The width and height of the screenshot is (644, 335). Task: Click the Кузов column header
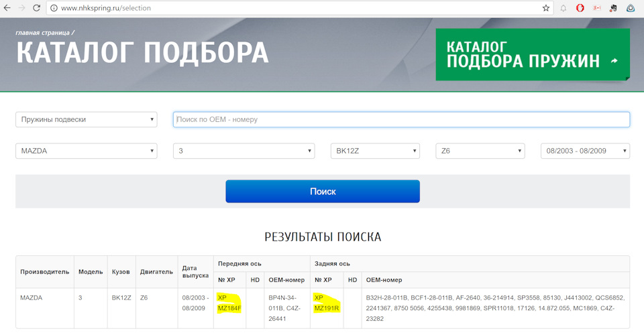(x=121, y=272)
